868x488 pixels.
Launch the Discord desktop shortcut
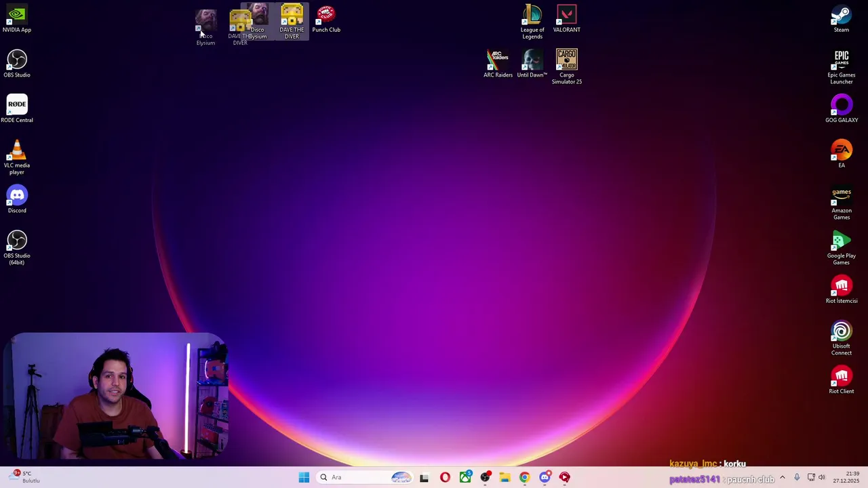(x=17, y=200)
